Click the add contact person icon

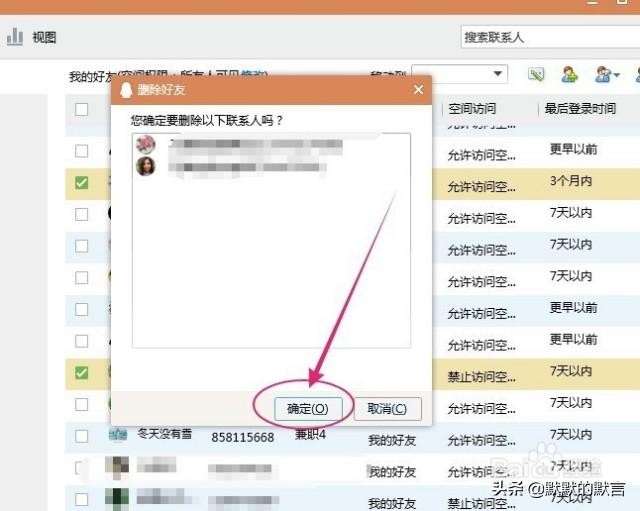pos(570,75)
